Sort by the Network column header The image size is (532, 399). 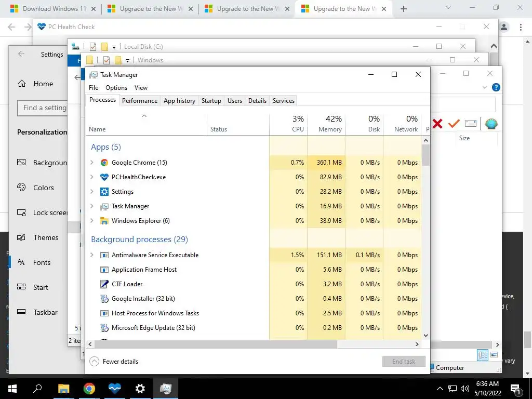(402, 124)
